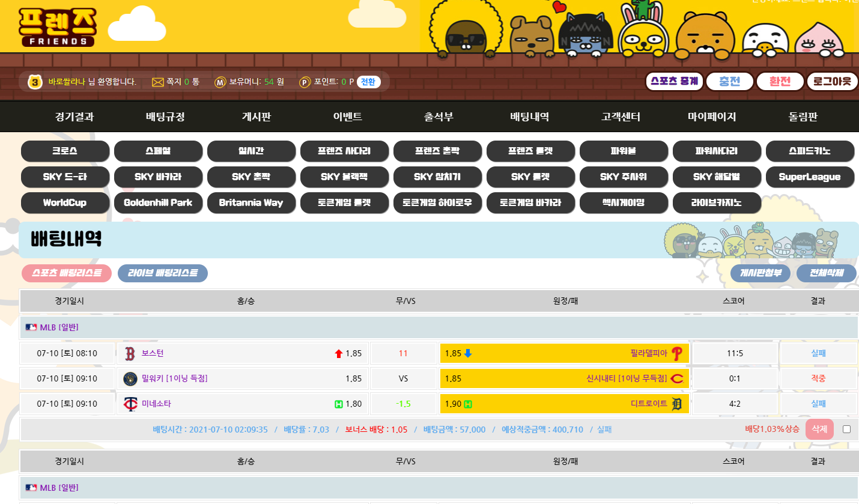Screen dimensions: 859x504
Task: Tick the bet slip selection checkbox
Action: click(846, 429)
